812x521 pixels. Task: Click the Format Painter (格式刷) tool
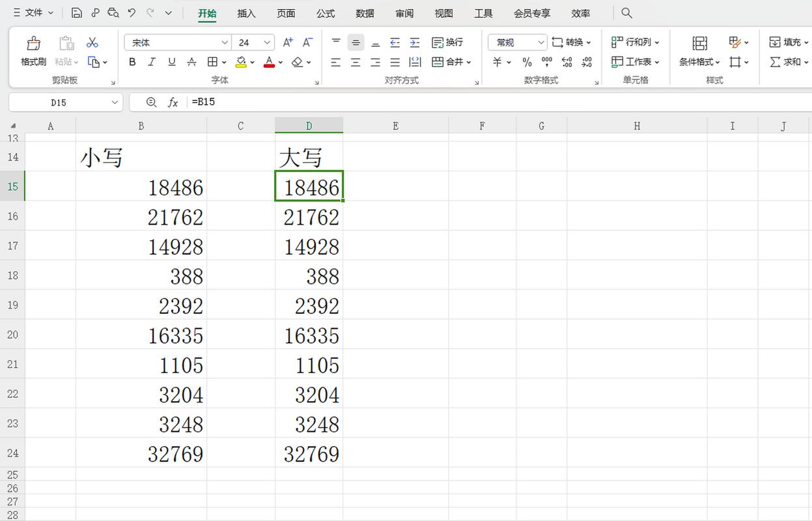33,51
